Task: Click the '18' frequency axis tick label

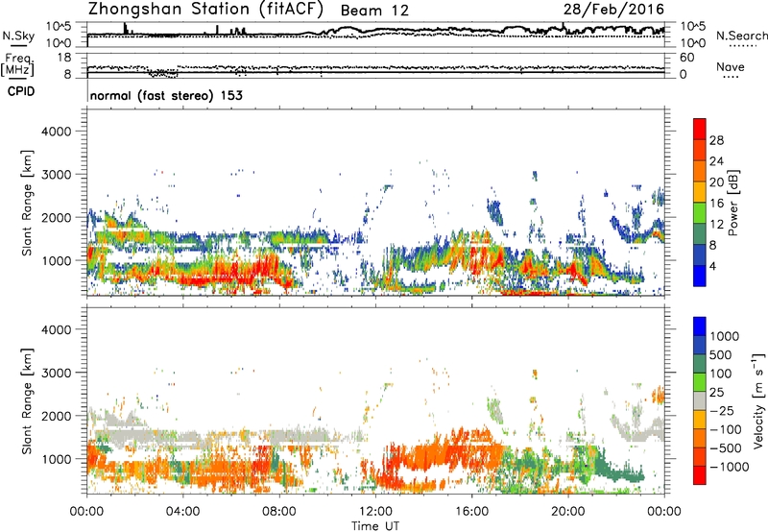Action: coord(64,58)
